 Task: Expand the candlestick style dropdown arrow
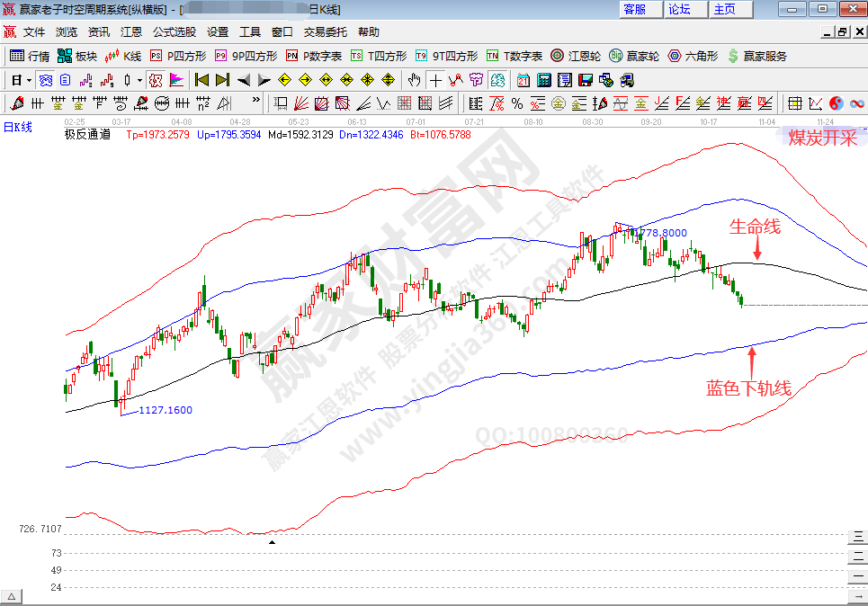[139, 79]
